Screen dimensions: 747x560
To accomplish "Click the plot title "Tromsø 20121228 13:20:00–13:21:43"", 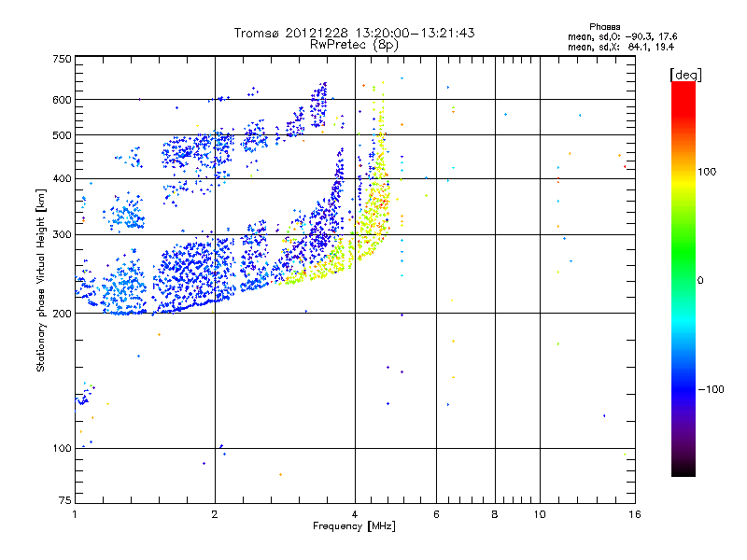I will 355,33.
